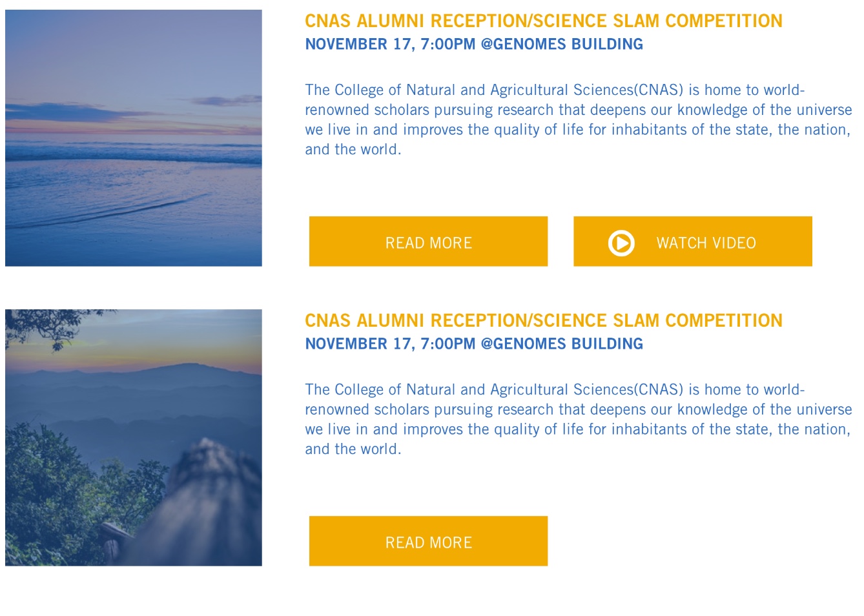Click "@GENOMES BUILDING" in the second event

pyautogui.click(x=562, y=344)
